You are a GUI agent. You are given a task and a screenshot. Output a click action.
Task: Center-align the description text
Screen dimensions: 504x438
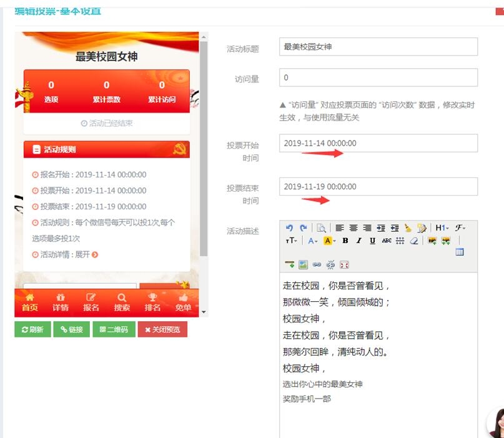[x=353, y=228]
